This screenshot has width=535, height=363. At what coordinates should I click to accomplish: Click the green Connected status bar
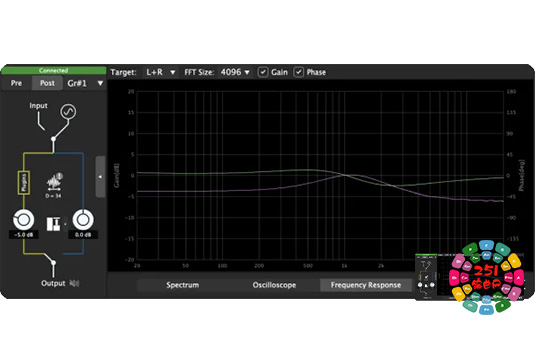[54, 70]
